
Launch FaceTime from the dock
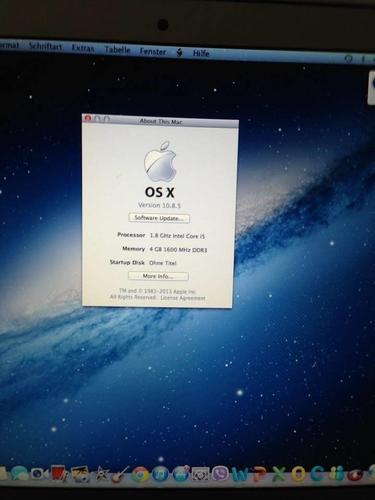[x=39, y=473]
